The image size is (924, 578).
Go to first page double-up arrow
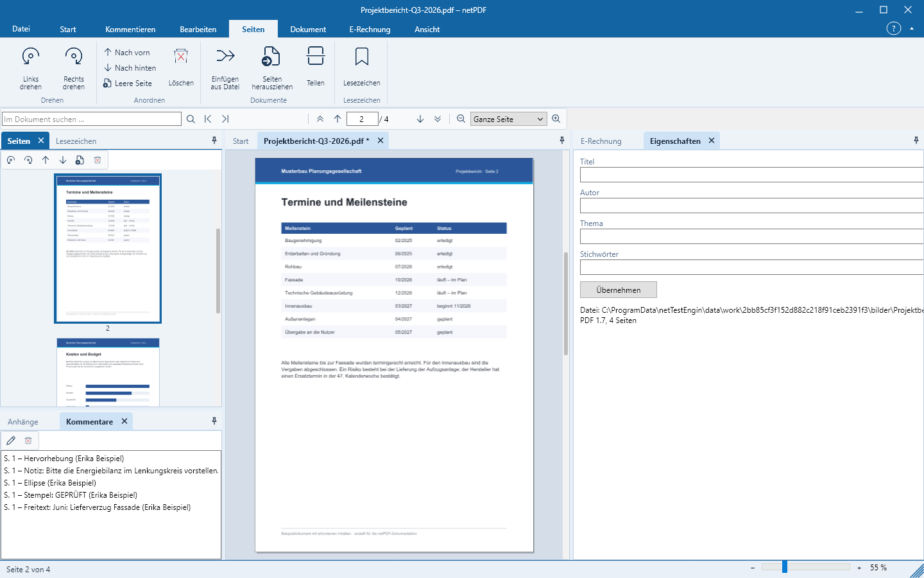[x=320, y=119]
